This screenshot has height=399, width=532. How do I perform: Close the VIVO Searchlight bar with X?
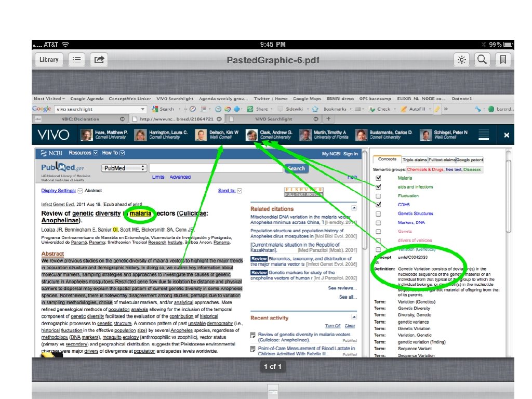507,135
